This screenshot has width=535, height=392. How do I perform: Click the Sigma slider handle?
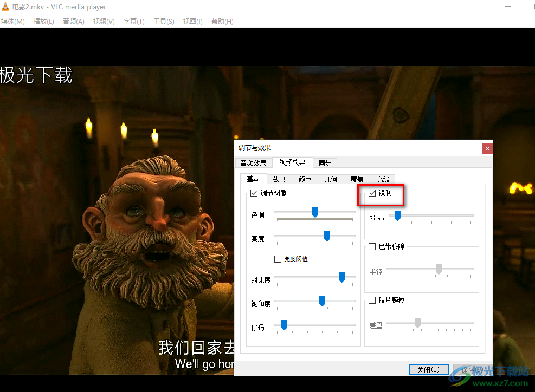tap(397, 215)
